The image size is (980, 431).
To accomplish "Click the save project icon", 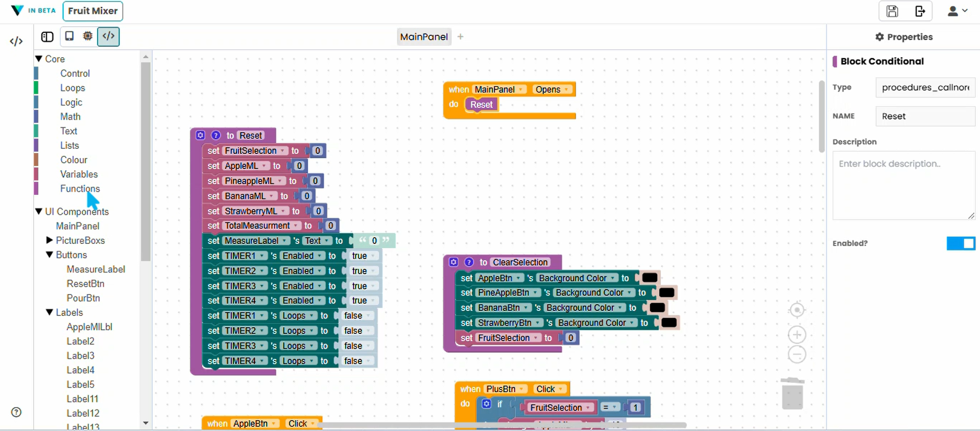I will pos(892,11).
